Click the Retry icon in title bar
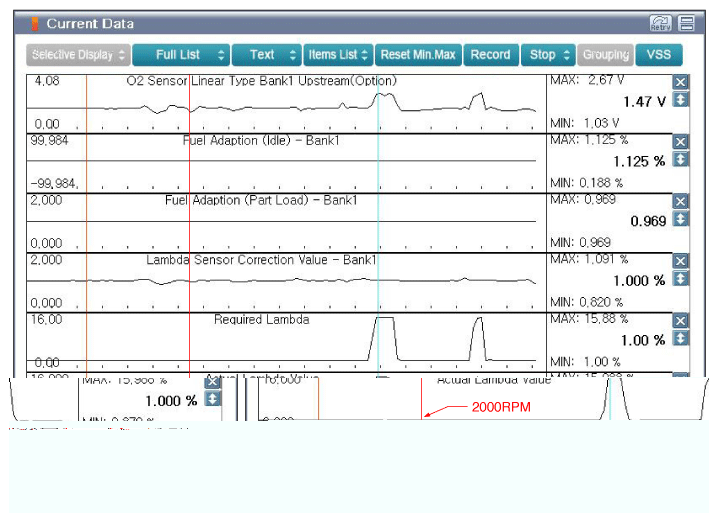Image resolution: width=718 pixels, height=522 pixels. tap(661, 23)
